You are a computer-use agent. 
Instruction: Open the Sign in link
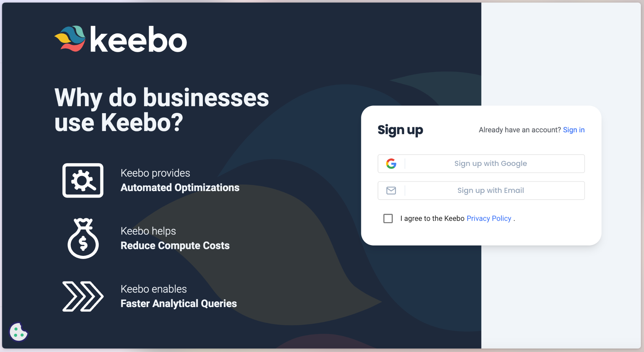tap(574, 130)
